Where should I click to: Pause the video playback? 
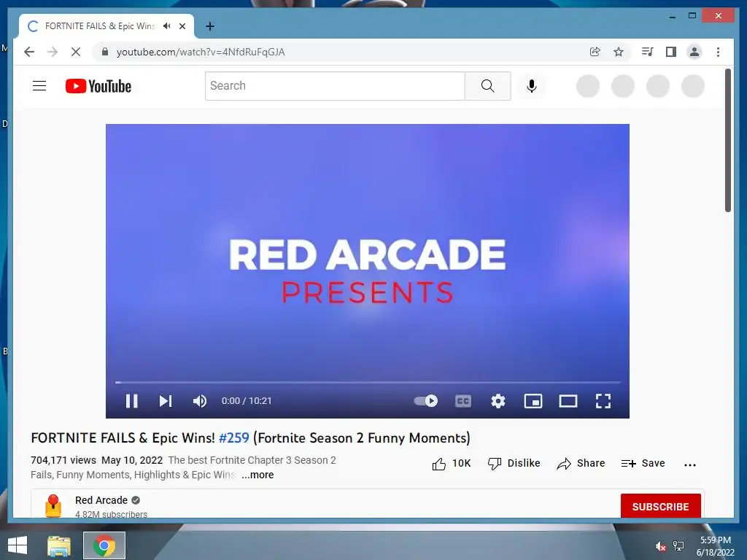[131, 401]
